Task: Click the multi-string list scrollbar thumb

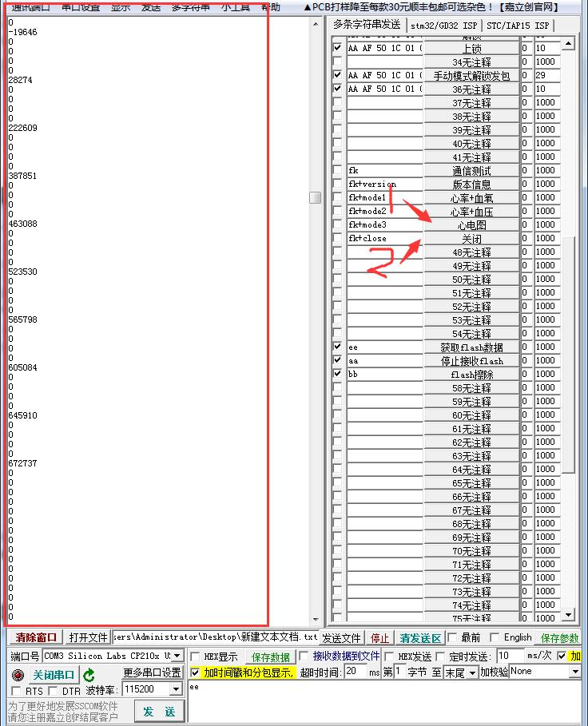Action: click(x=569, y=355)
